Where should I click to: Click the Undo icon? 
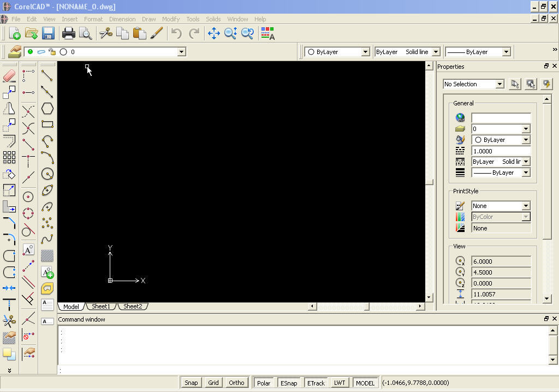click(175, 33)
